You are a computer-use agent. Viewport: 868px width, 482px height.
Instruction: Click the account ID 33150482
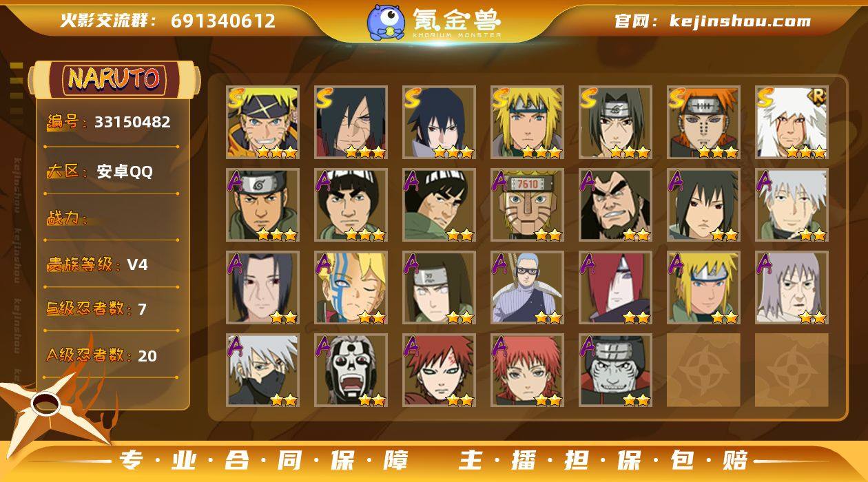[x=132, y=122]
